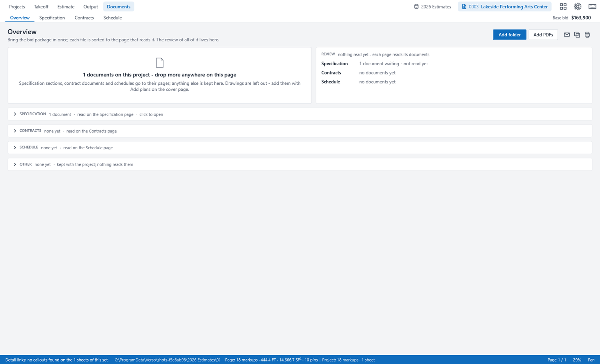Expand the CONTRACTS section chevron

click(x=15, y=131)
